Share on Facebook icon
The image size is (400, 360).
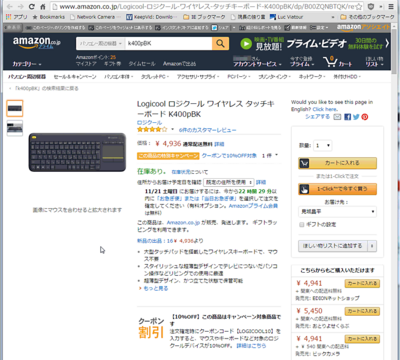(348, 117)
